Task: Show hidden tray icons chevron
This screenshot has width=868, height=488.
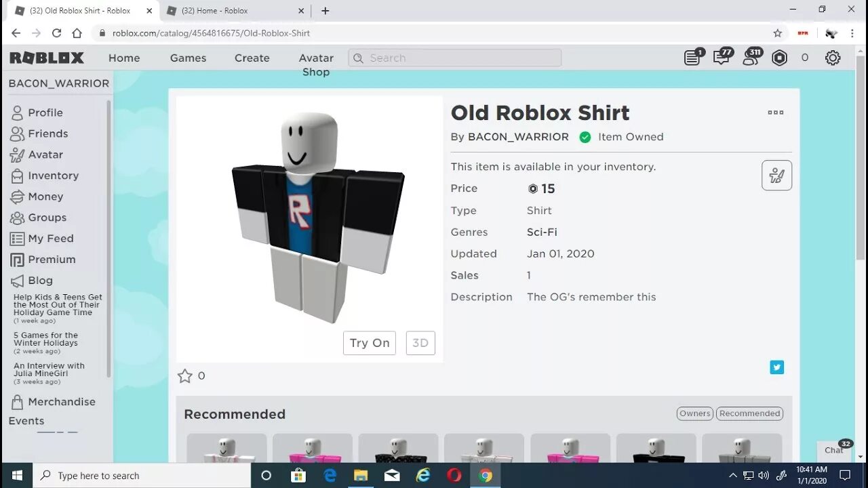Action: pyautogui.click(x=732, y=475)
